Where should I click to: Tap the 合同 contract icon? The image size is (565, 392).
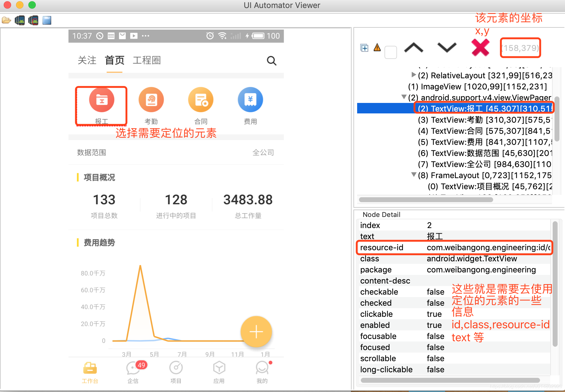pyautogui.click(x=201, y=100)
